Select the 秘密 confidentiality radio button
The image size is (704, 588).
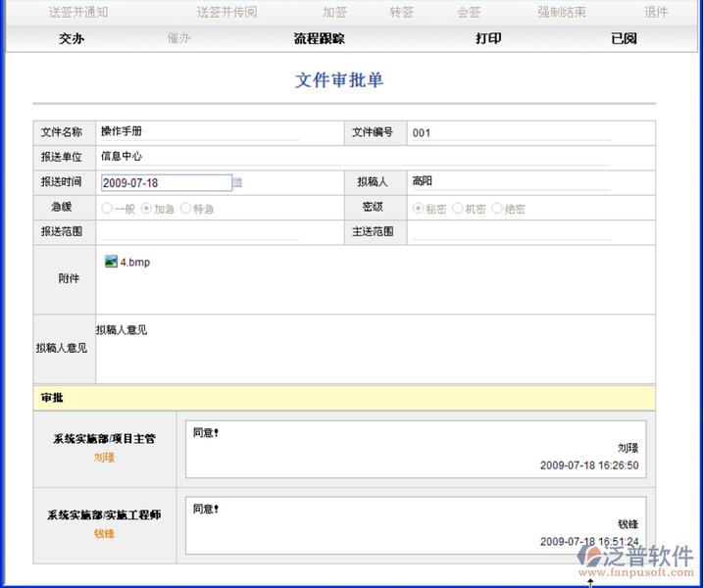[418, 209]
